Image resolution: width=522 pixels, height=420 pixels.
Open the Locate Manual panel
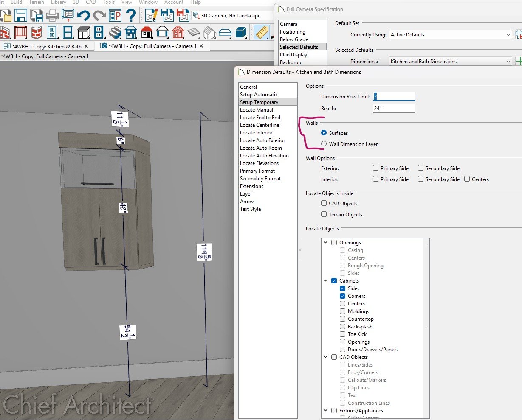click(x=257, y=110)
